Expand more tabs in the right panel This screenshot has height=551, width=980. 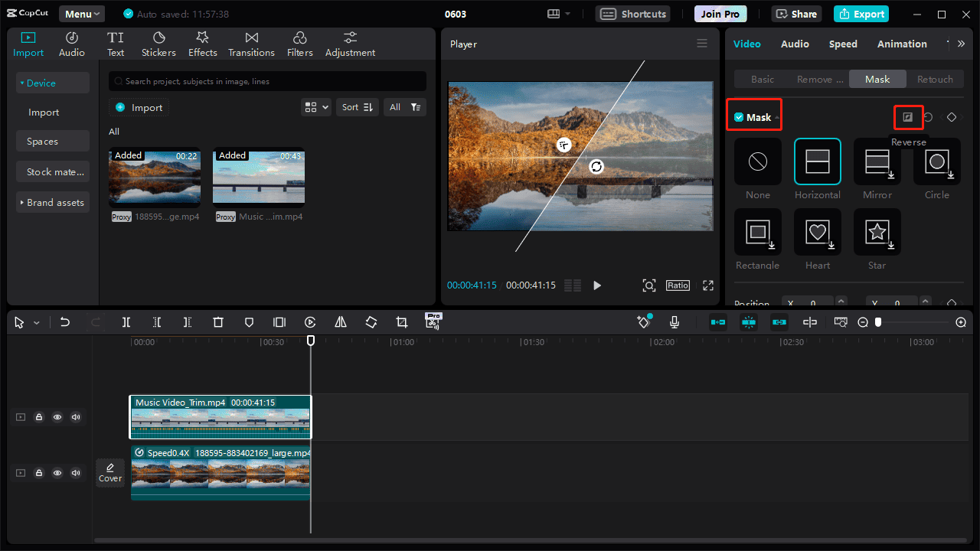click(x=961, y=44)
